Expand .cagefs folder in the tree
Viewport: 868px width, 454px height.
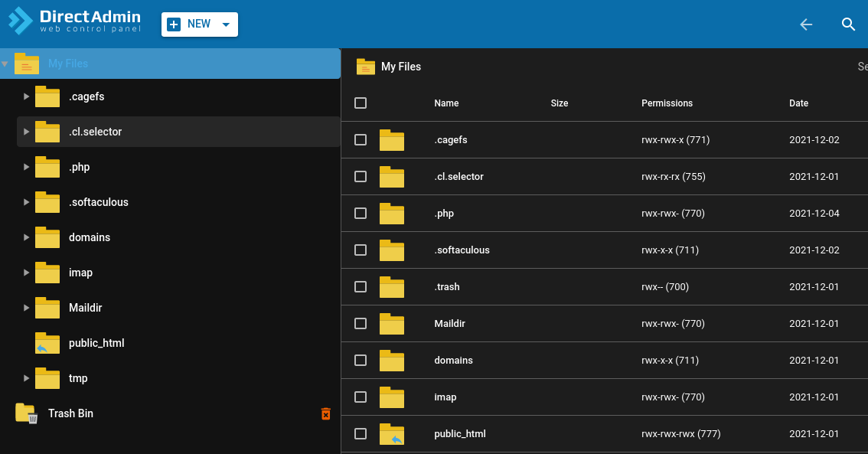26,96
